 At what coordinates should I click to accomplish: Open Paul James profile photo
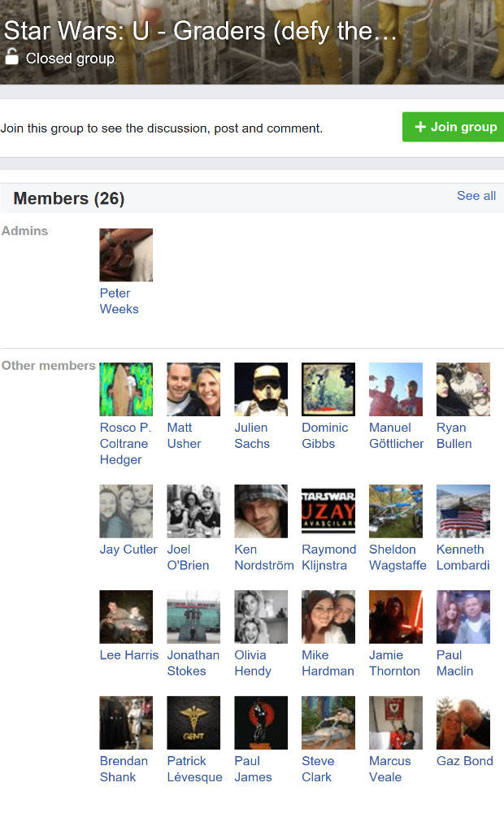tap(261, 723)
